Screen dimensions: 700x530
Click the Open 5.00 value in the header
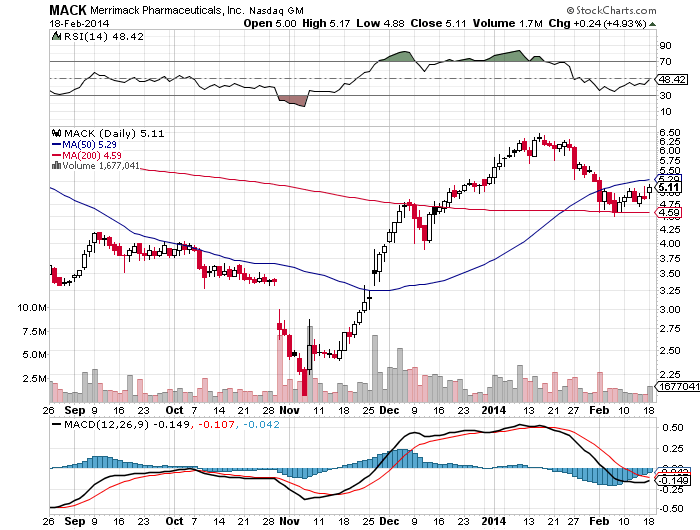click(x=270, y=24)
